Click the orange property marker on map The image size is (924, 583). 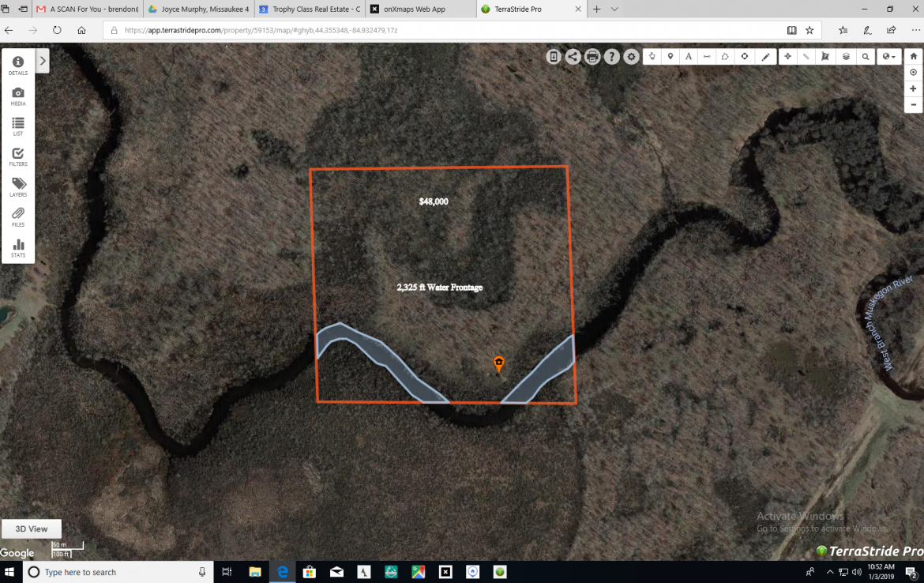click(x=499, y=363)
